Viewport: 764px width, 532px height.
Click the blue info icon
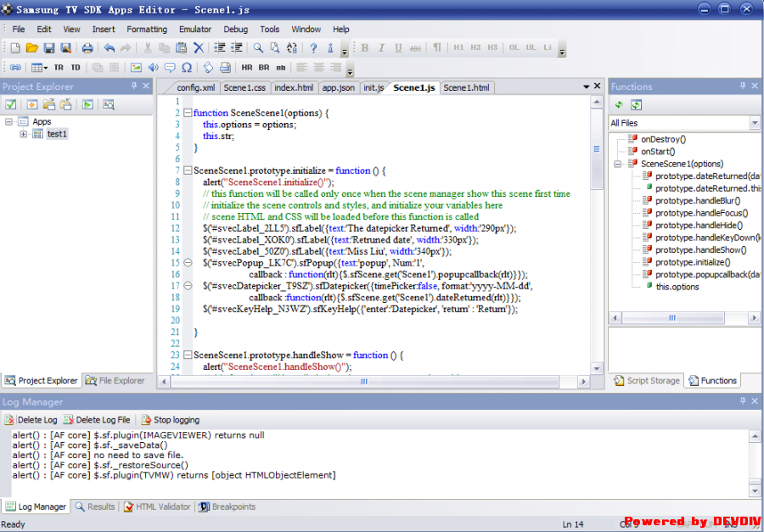[330, 48]
